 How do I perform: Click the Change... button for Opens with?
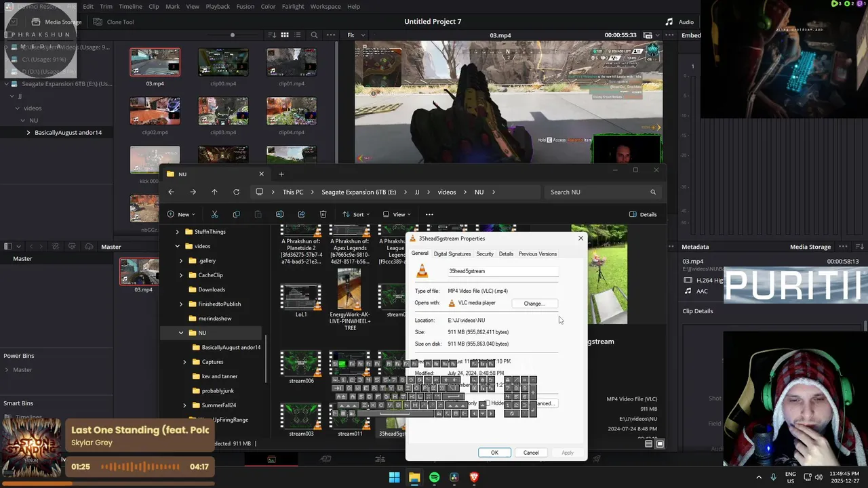pyautogui.click(x=534, y=303)
